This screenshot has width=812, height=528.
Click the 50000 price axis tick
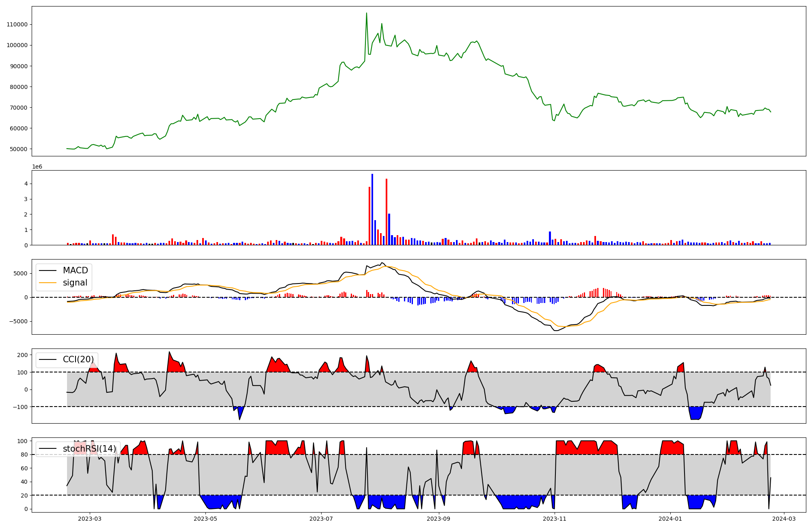pos(18,149)
